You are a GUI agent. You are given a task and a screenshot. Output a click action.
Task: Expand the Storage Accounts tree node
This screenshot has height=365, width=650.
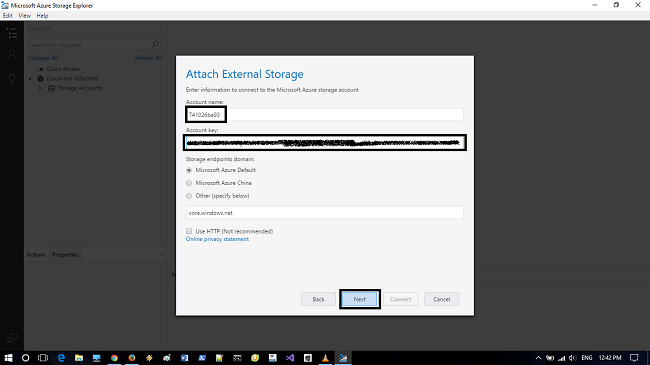coord(40,88)
